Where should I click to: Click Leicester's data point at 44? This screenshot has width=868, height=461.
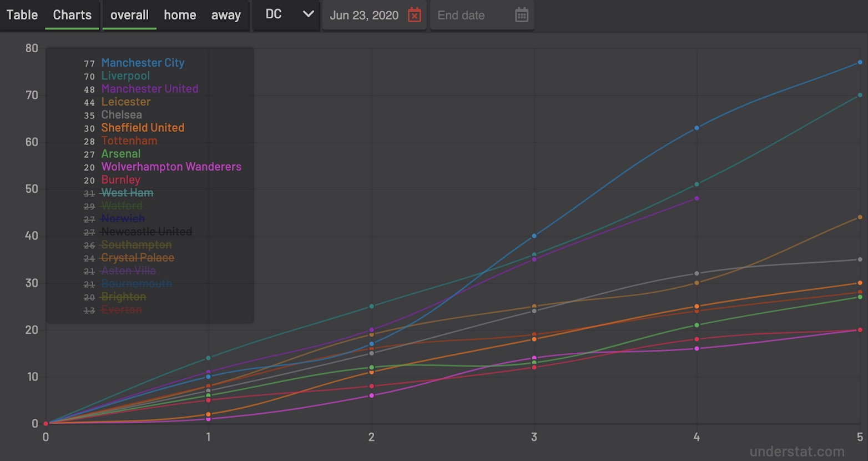click(x=860, y=217)
